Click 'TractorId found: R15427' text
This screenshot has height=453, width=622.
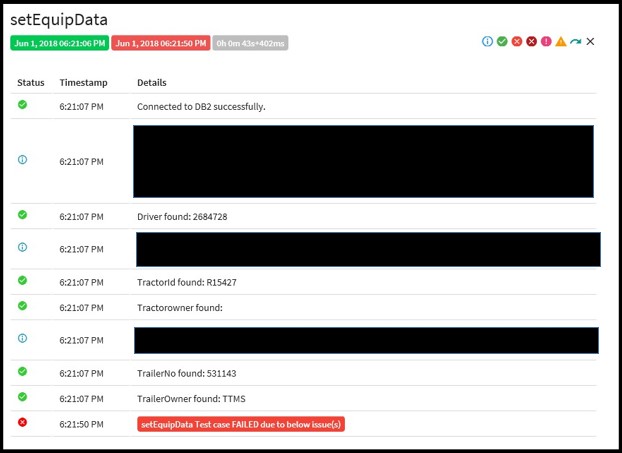point(187,282)
